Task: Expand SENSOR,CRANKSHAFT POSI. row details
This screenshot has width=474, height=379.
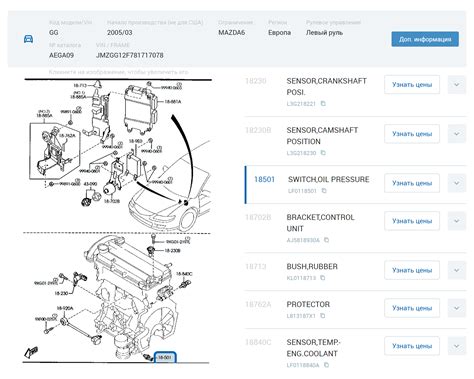Action: (457, 85)
